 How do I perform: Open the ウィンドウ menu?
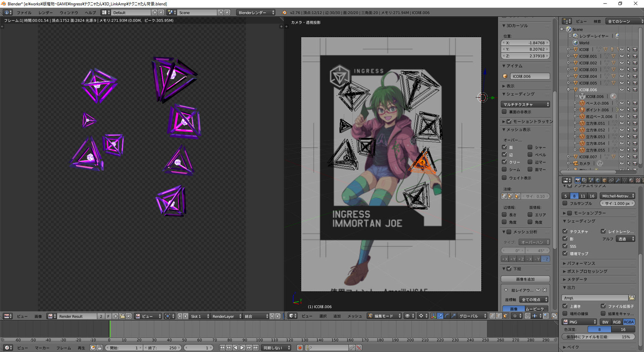coord(69,12)
